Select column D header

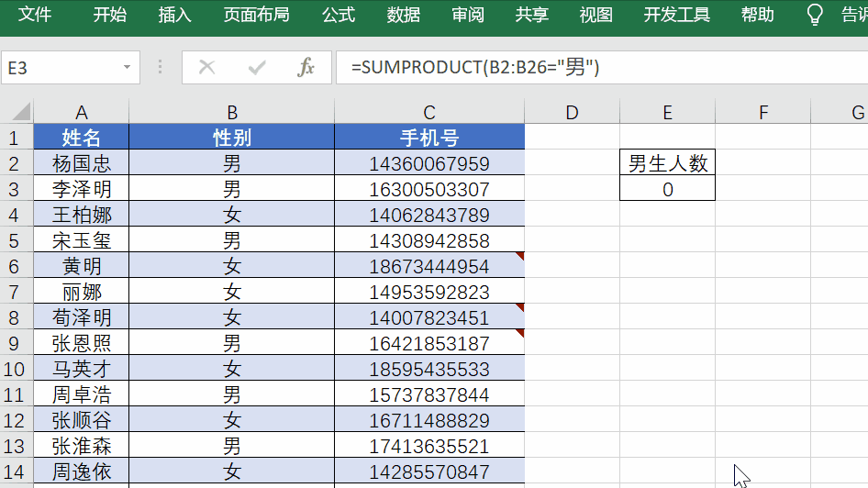[572, 112]
